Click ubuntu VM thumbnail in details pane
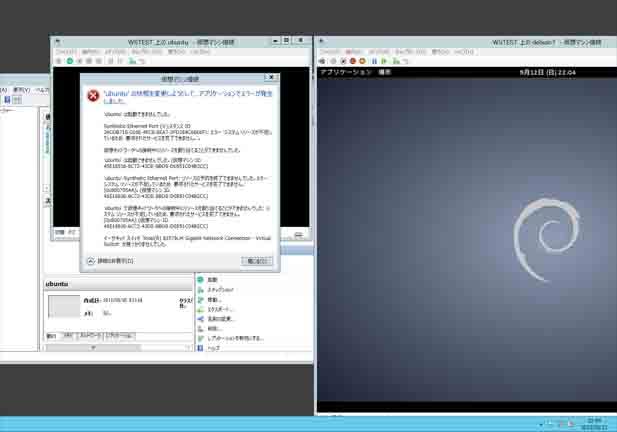The width and height of the screenshot is (617, 432). (64, 306)
